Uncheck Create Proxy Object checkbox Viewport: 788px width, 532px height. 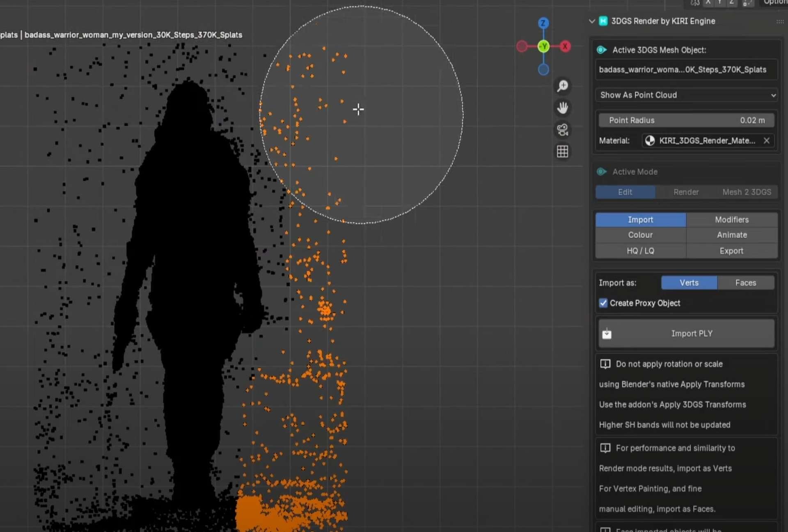tap(603, 303)
